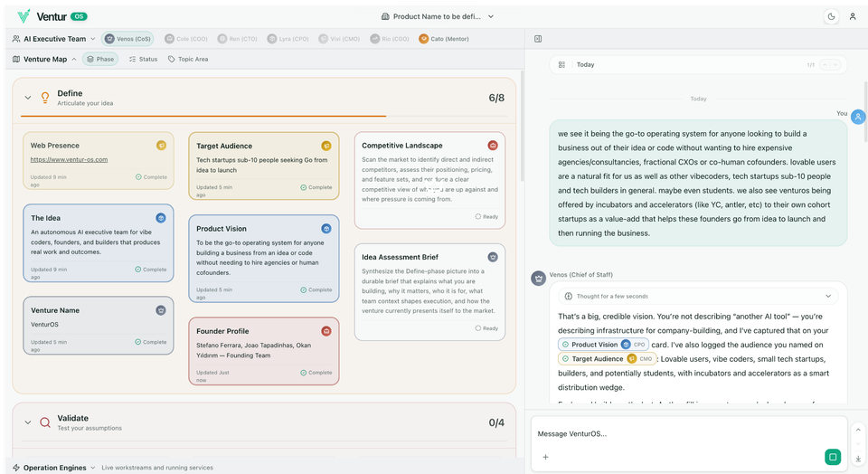Click the stop generation button in chat
868x474 pixels.
[x=832, y=457]
